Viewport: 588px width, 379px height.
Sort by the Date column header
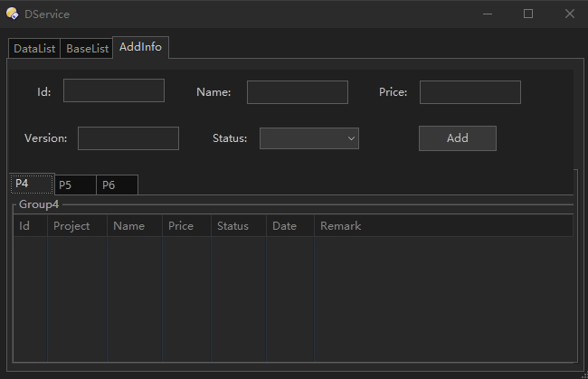pos(289,225)
